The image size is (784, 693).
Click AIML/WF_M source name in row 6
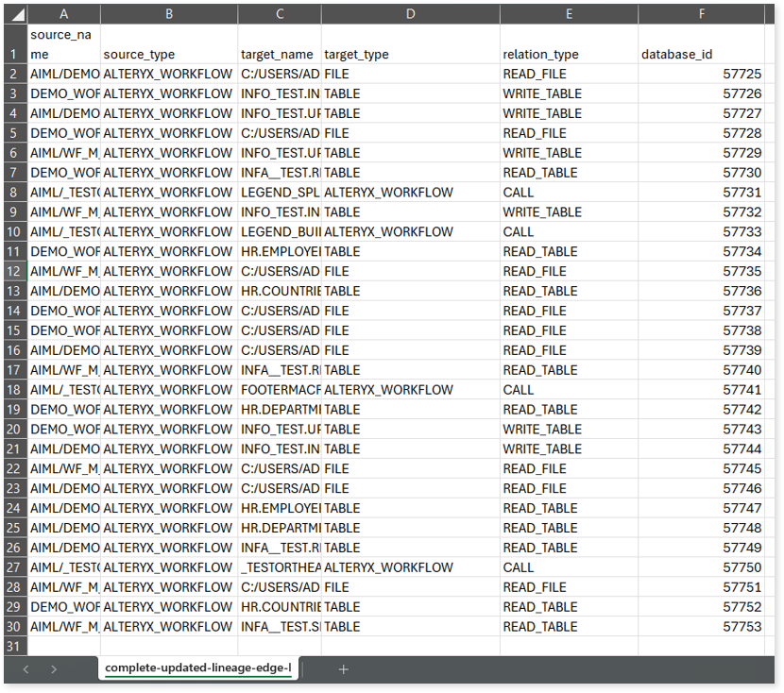pyautogui.click(x=64, y=153)
